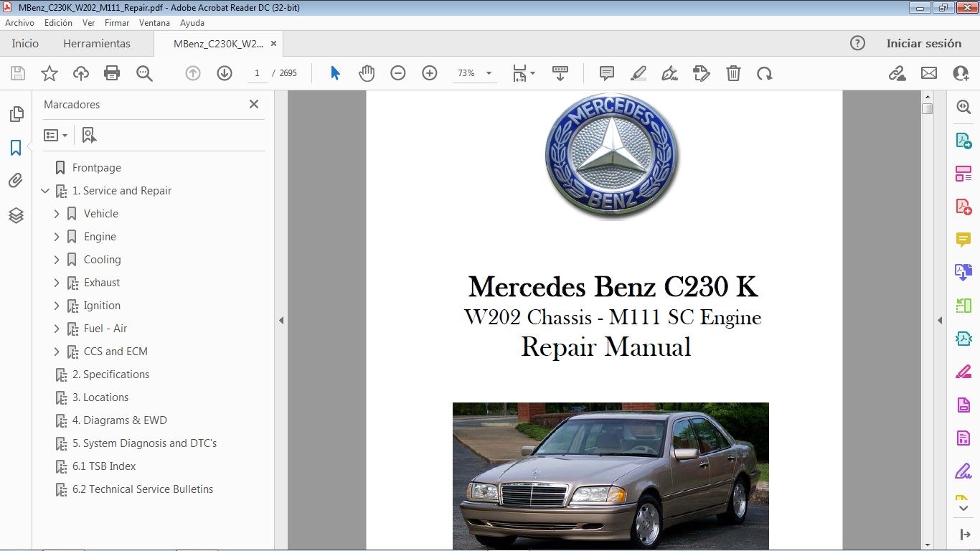
Task: Select the Layers panel icon
Action: 16,215
